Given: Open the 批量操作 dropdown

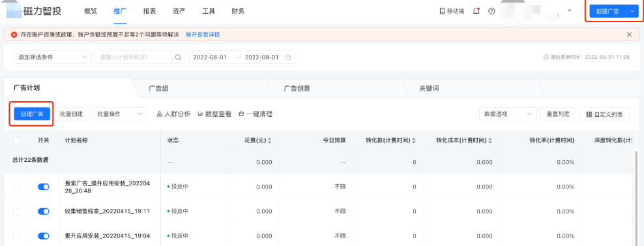Looking at the screenshot, I should (x=119, y=114).
